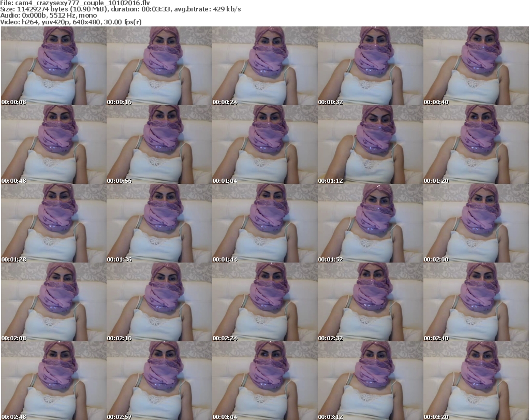Click the File name line in header
Viewport: 530px width, 420px height.
[x=75, y=3]
